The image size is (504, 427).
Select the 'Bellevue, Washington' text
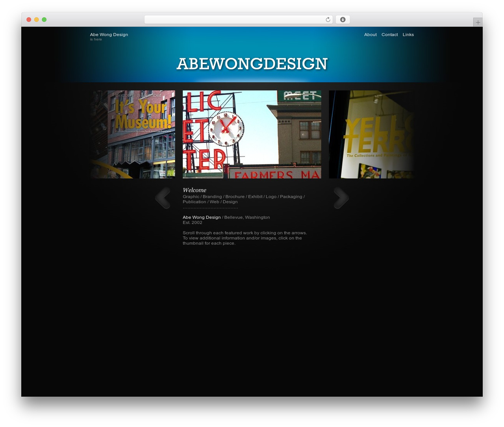(247, 217)
